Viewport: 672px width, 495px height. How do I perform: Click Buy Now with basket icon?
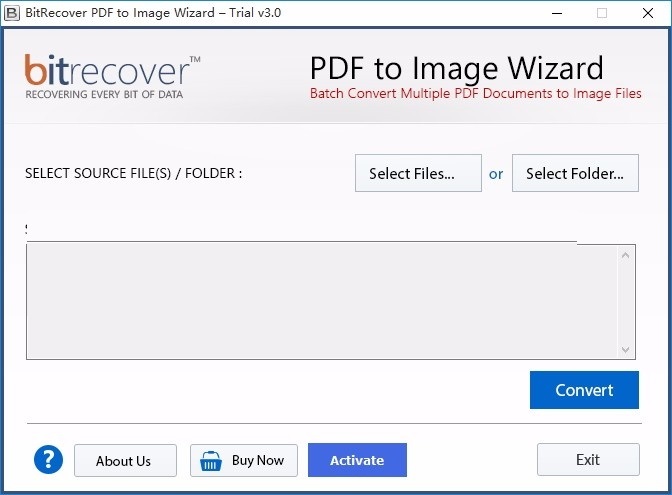(244, 461)
